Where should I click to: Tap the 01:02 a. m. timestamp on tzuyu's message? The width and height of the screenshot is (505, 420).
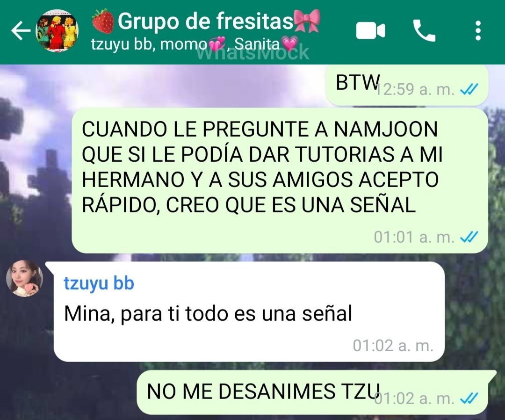[393, 346]
